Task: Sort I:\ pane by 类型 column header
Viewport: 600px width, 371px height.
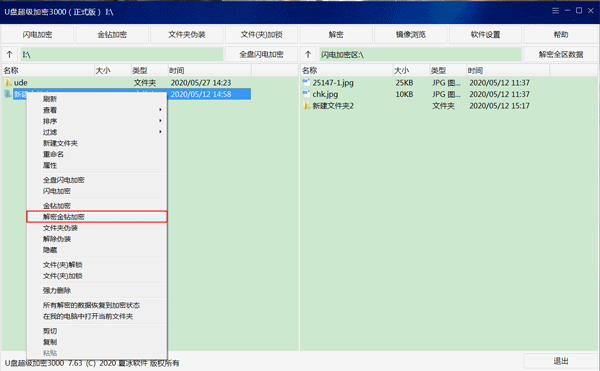Action: pos(149,70)
